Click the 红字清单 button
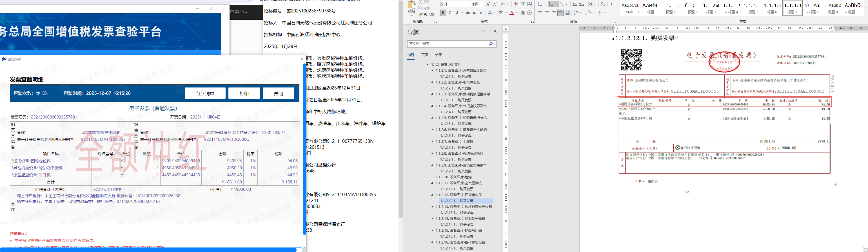Viewport: 868px width, 252px height. [x=205, y=93]
